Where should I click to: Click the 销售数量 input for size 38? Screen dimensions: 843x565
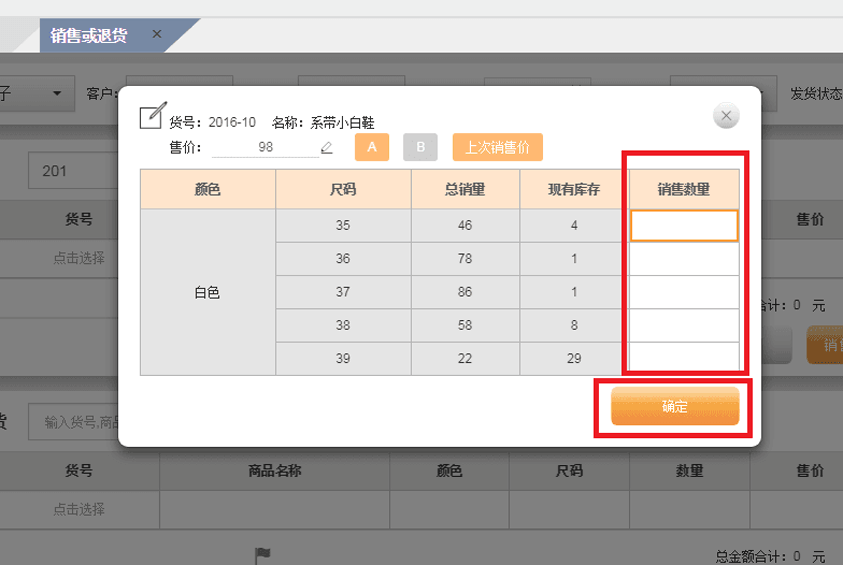(684, 325)
